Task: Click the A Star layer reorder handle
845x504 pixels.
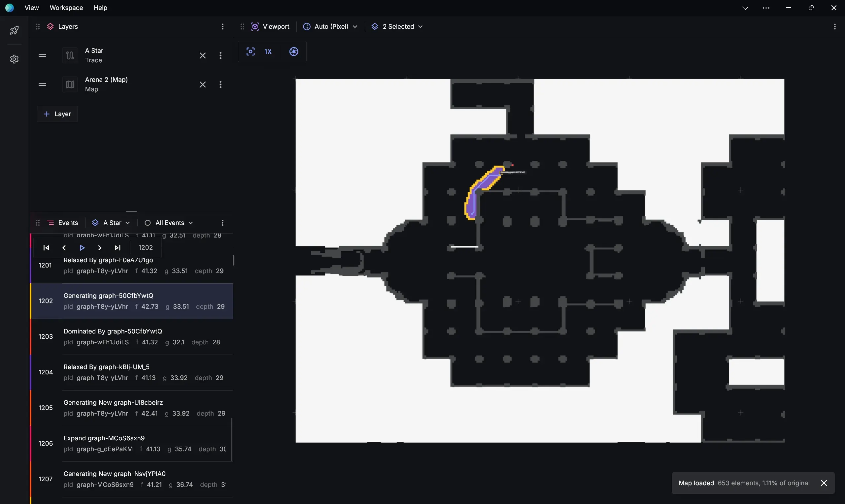Action: point(42,55)
